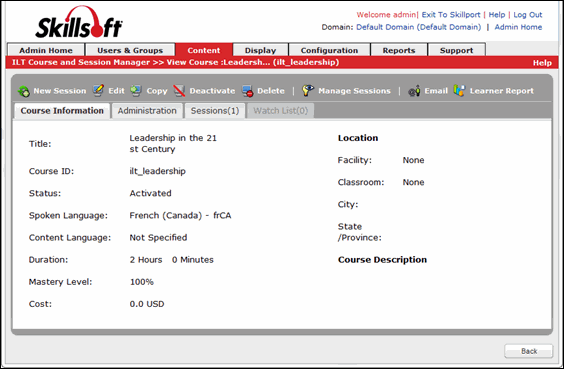
Task: Switch to the Administration tab
Action: pos(147,111)
